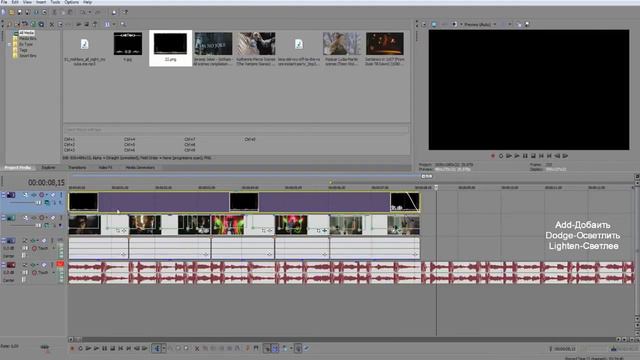Toggle Automatic Crossfades in bottom toolbar
Image resolution: width=640 pixels, height=360 pixels.
(x=275, y=349)
